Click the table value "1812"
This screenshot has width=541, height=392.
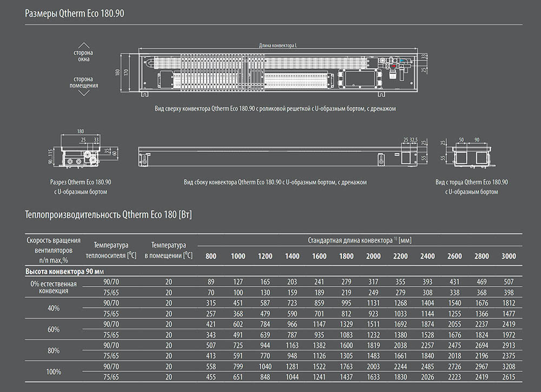coord(509,303)
